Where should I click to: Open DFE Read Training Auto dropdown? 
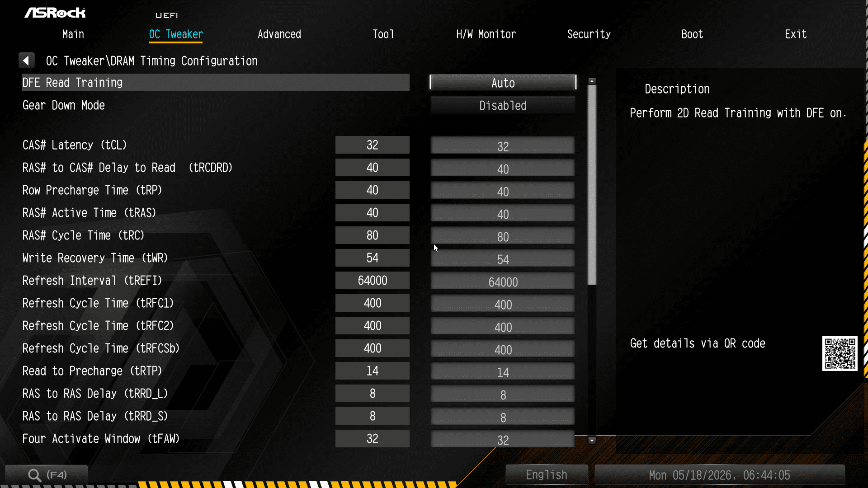[x=503, y=83]
